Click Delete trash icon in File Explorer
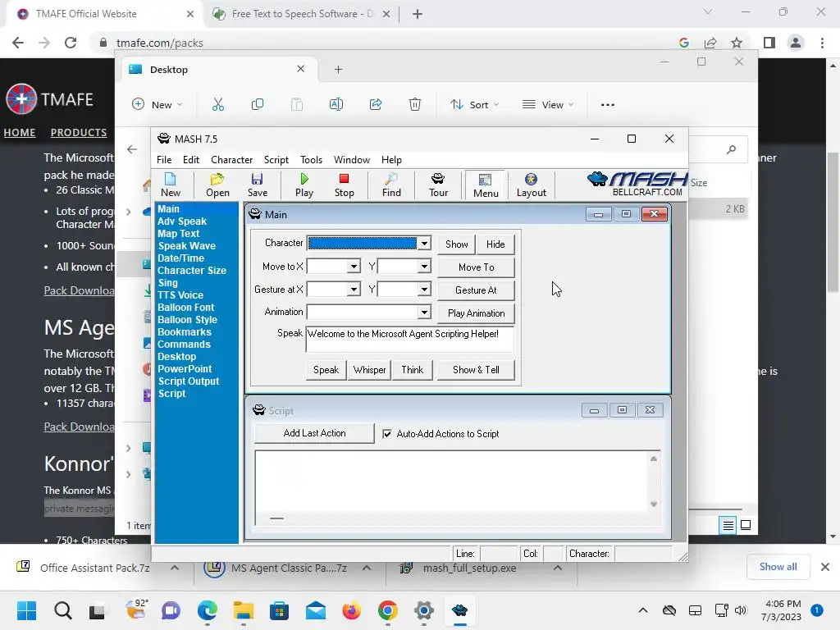 (x=414, y=104)
